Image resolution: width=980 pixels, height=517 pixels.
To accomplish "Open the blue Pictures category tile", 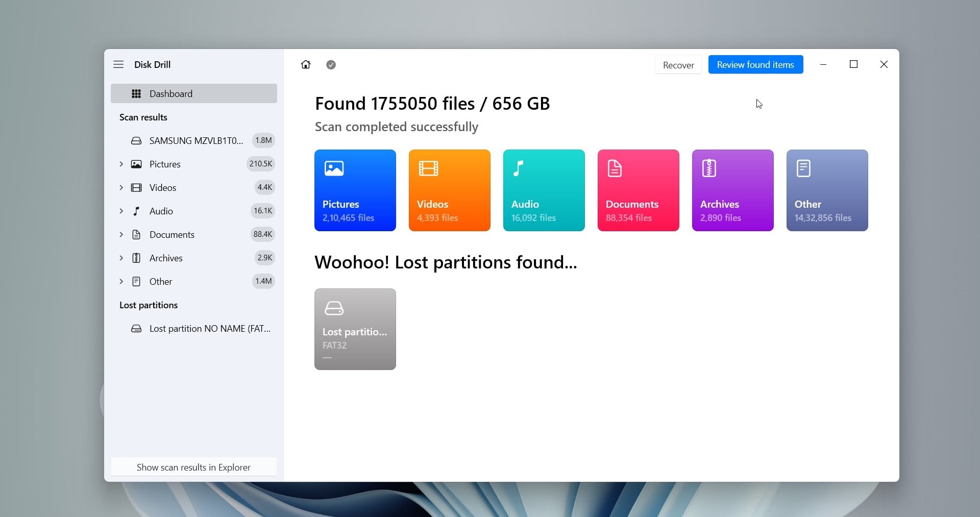I will click(355, 190).
